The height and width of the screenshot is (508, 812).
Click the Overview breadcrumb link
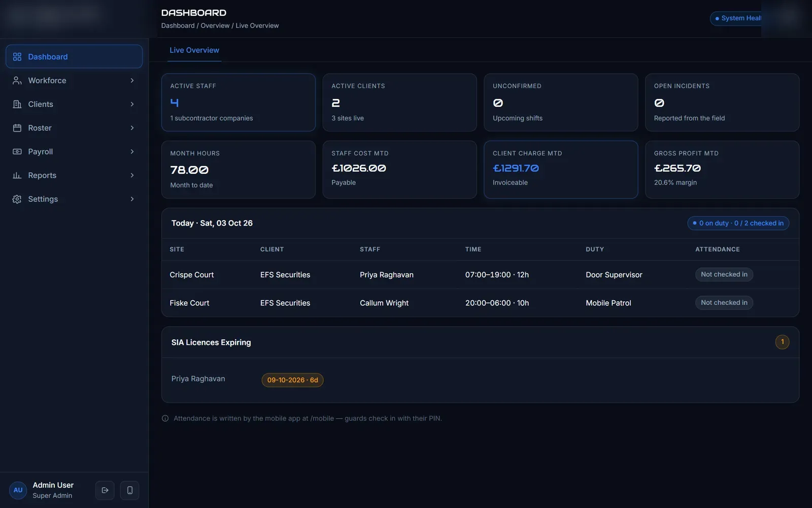click(215, 25)
